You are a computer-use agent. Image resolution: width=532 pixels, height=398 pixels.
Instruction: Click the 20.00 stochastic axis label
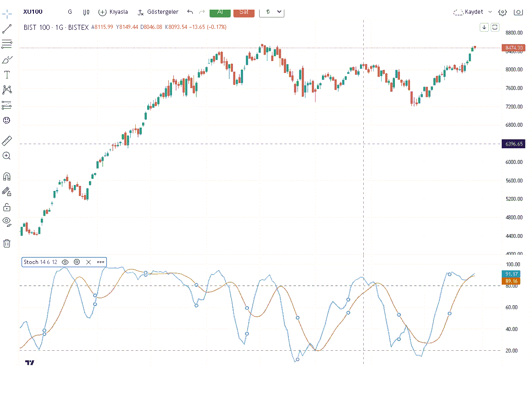coord(511,350)
